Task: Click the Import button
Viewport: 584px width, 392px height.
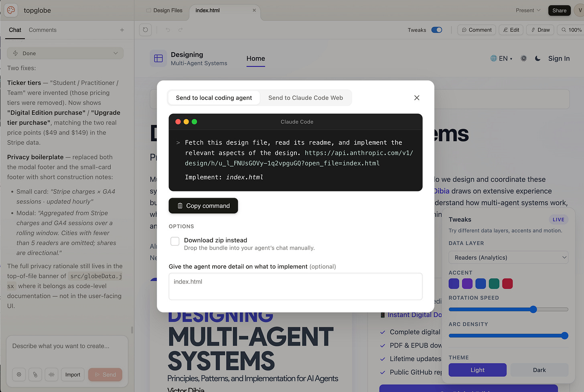Action: tap(73, 375)
